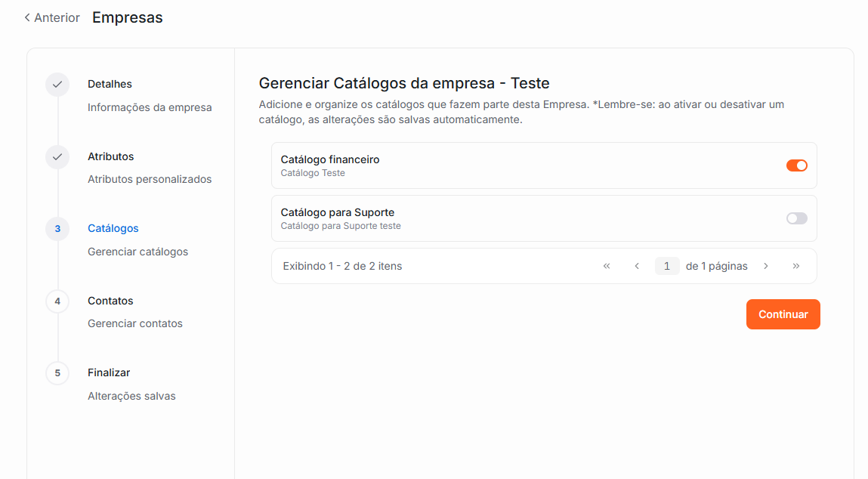Click the 'Atributos personalizados' subtitle
This screenshot has width=868, height=479.
(150, 179)
